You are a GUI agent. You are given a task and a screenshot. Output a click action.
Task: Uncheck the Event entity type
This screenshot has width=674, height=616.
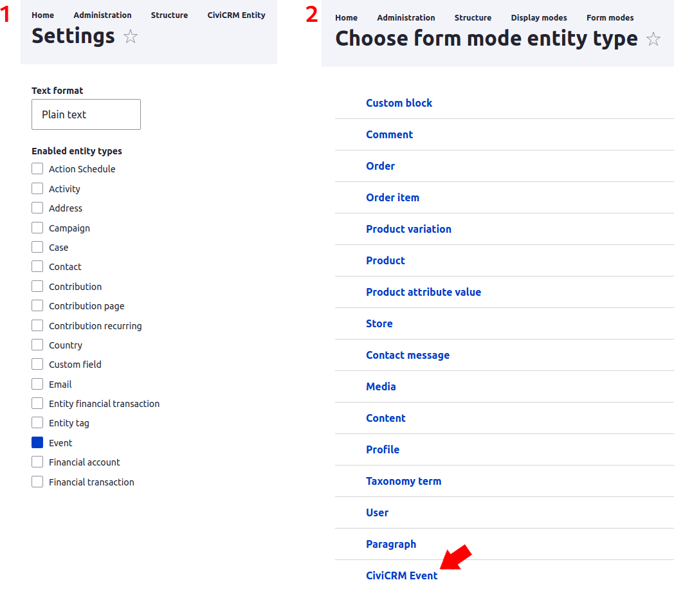37,442
